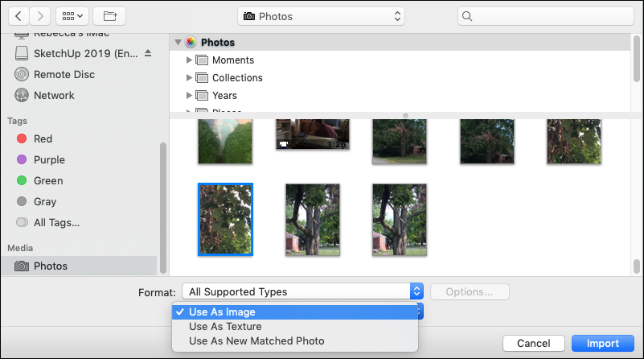Show All Tags in sidebar
Viewport: 644px width, 359px height.
pyautogui.click(x=56, y=222)
